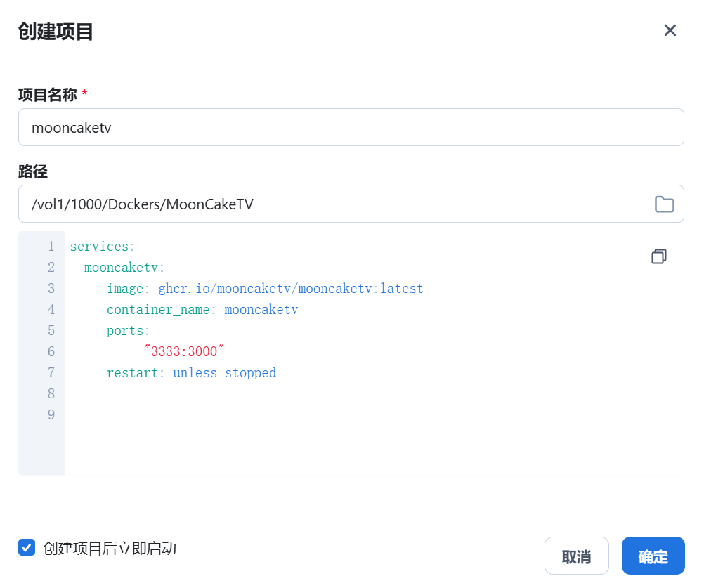
Task: Click line number 9 in the gutter
Action: [51, 414]
